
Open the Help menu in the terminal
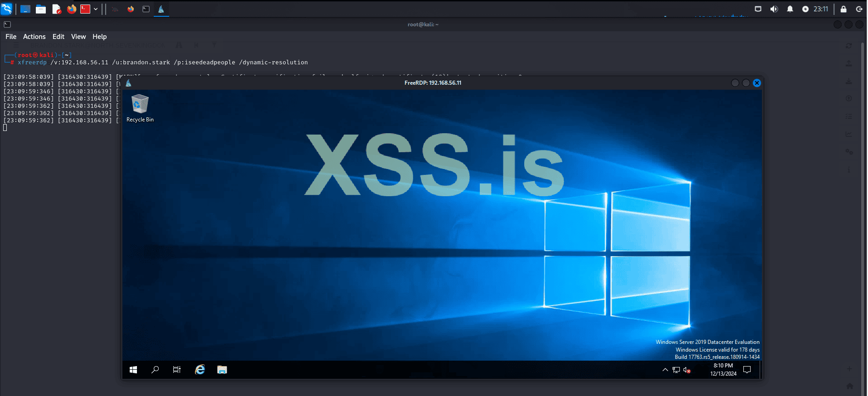pos(100,37)
